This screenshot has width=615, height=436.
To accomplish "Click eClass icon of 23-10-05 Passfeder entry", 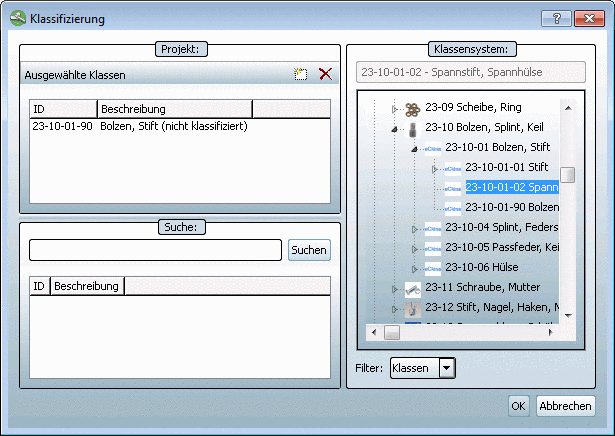I will tap(433, 249).
